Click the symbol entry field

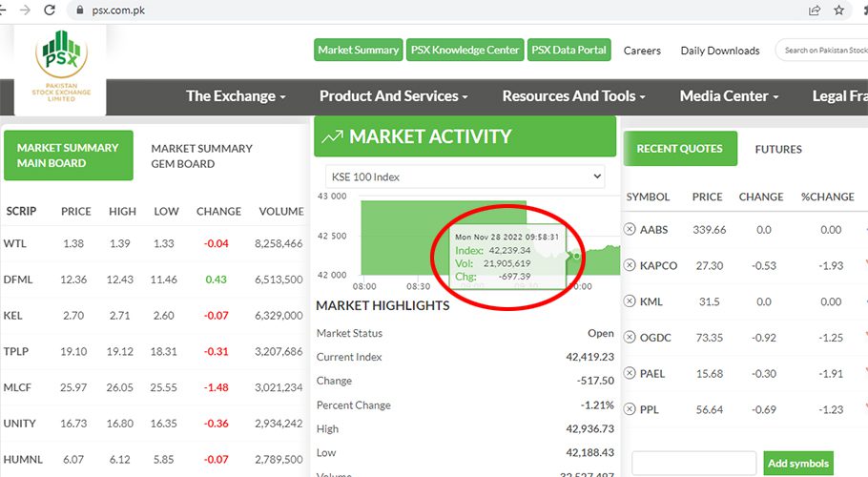click(x=693, y=463)
